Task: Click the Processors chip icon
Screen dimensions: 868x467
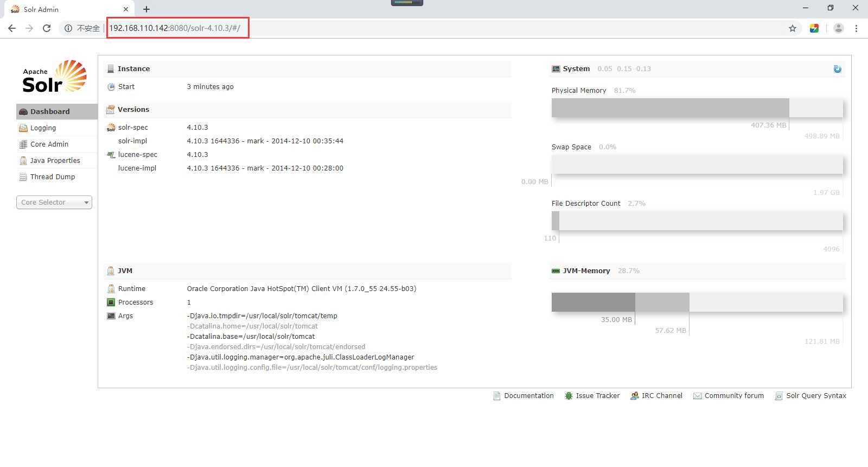Action: click(x=111, y=302)
